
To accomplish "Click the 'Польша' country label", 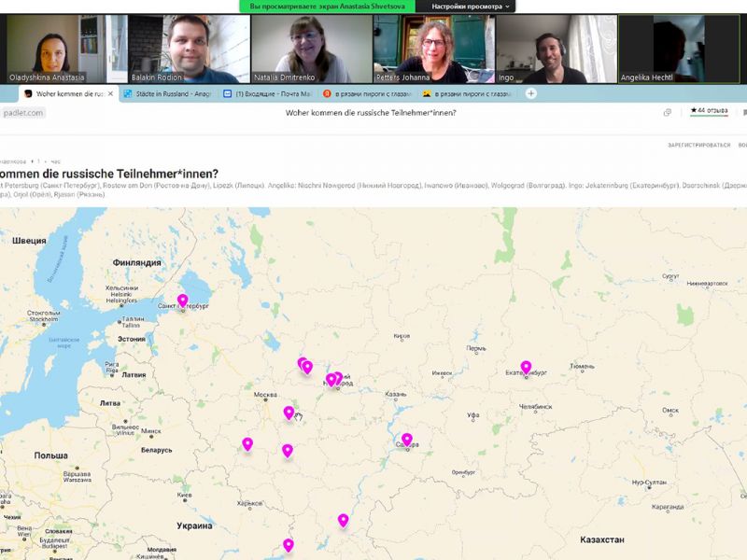I will [50, 455].
